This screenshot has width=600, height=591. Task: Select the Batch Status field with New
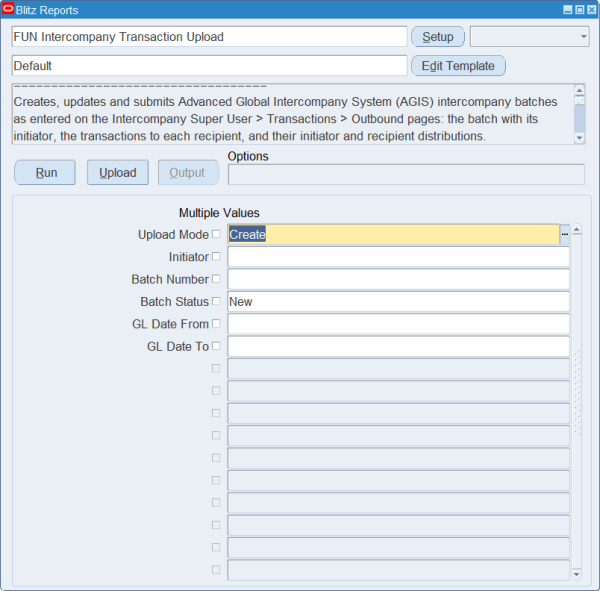click(x=398, y=301)
